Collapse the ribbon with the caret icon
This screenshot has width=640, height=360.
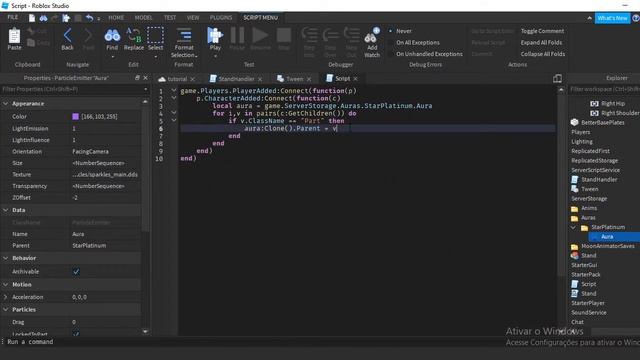coord(589,18)
